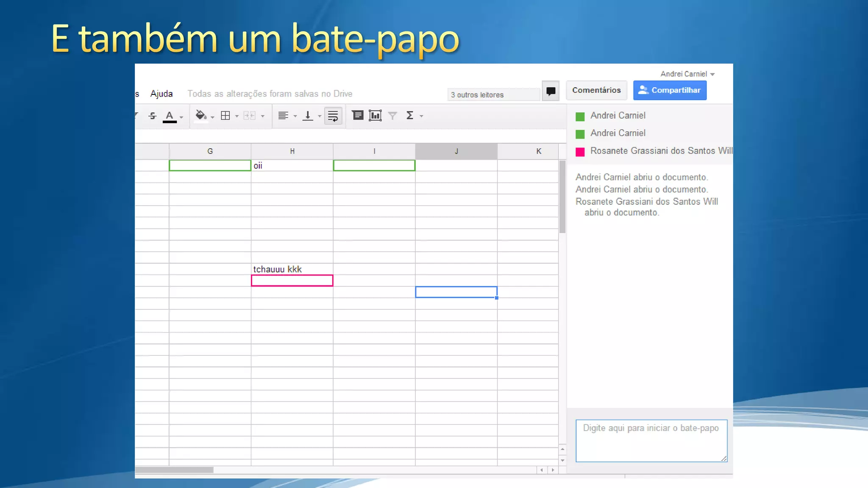868x488 pixels.
Task: Toggle strikethrough formatting
Action: (x=153, y=116)
